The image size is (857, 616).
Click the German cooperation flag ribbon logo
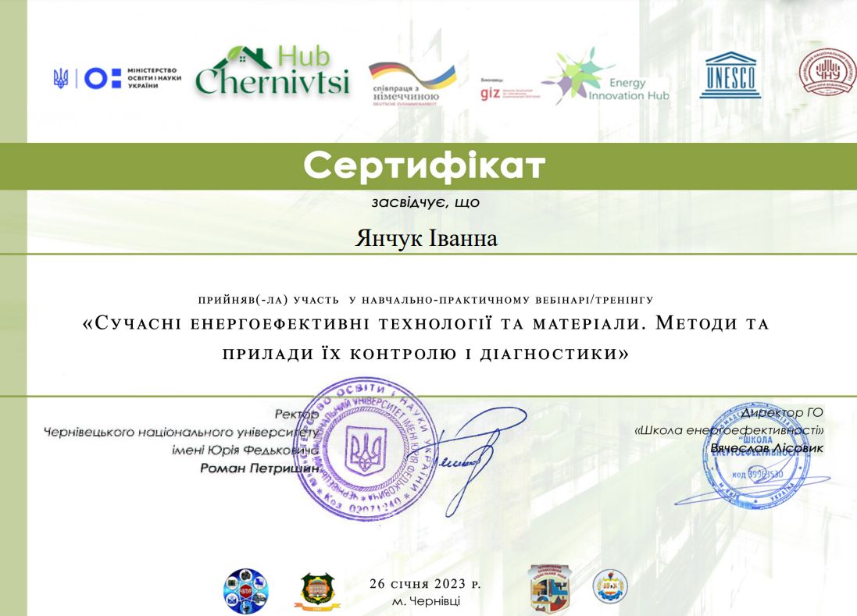pos(412,74)
